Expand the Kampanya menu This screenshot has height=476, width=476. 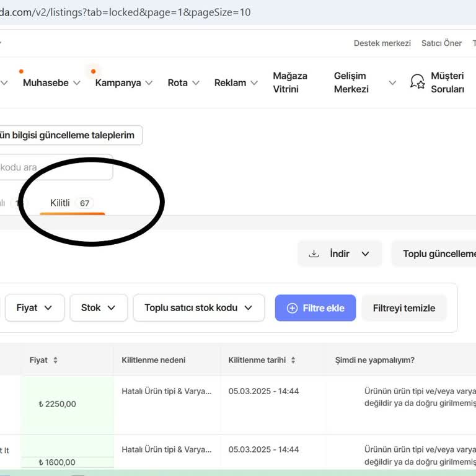point(123,82)
